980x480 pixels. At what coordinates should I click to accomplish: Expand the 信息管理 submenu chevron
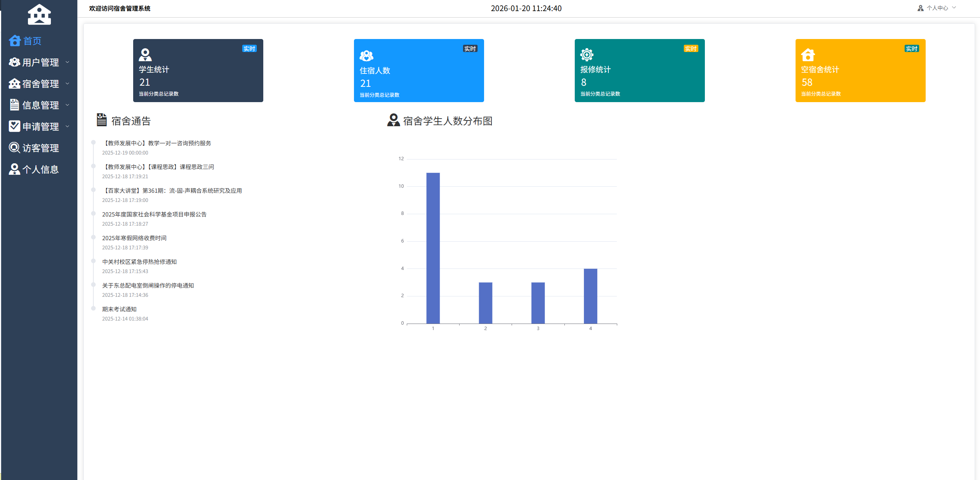pyautogui.click(x=67, y=105)
